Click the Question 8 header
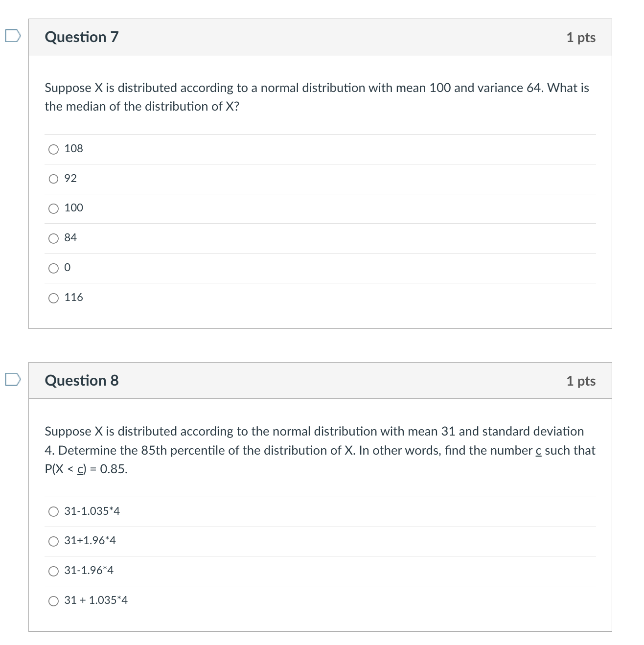 [x=82, y=380]
